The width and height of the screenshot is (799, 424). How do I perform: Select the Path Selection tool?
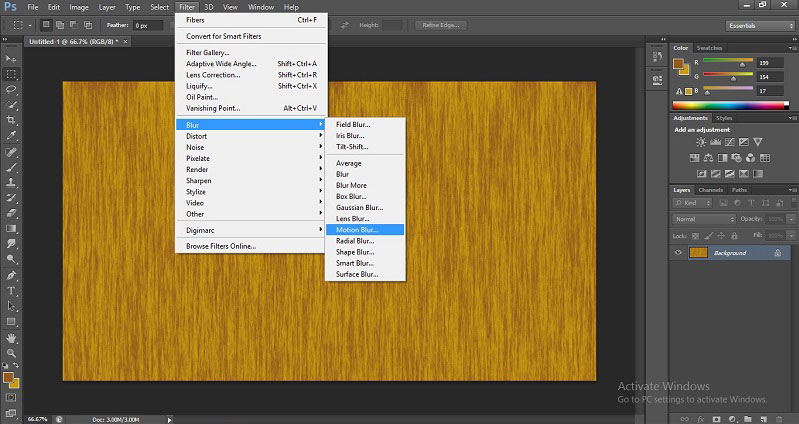[x=11, y=306]
